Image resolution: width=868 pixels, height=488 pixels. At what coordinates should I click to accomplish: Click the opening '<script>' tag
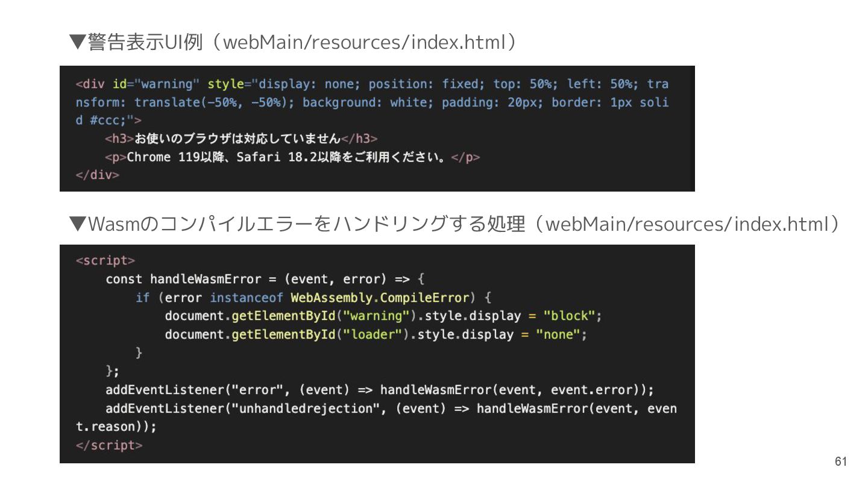[x=105, y=260]
